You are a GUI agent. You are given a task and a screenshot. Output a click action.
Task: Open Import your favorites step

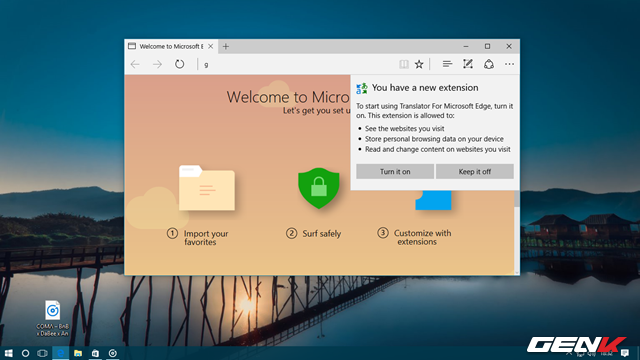pyautogui.click(x=198, y=238)
